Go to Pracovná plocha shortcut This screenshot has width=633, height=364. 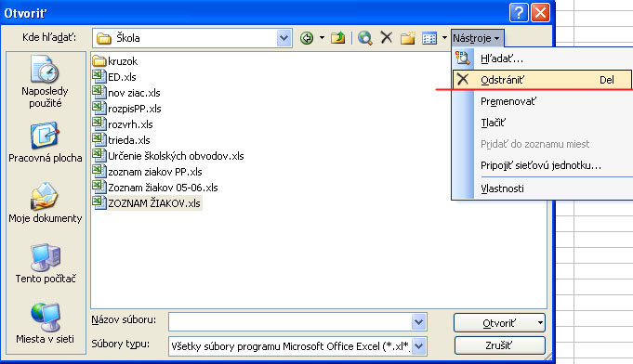tap(46, 142)
